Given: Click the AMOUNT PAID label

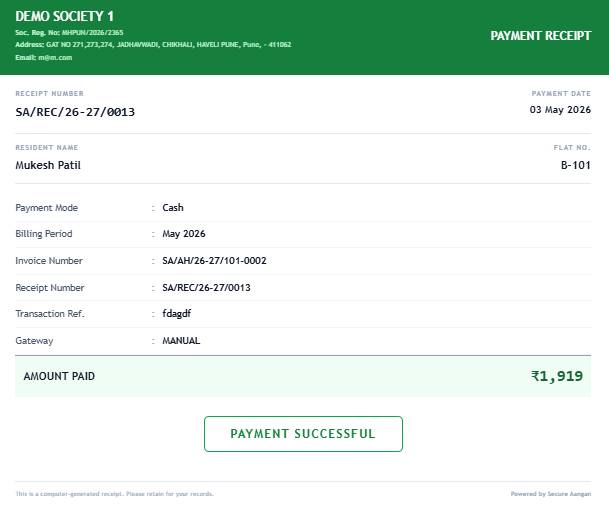Looking at the screenshot, I should tap(59, 376).
